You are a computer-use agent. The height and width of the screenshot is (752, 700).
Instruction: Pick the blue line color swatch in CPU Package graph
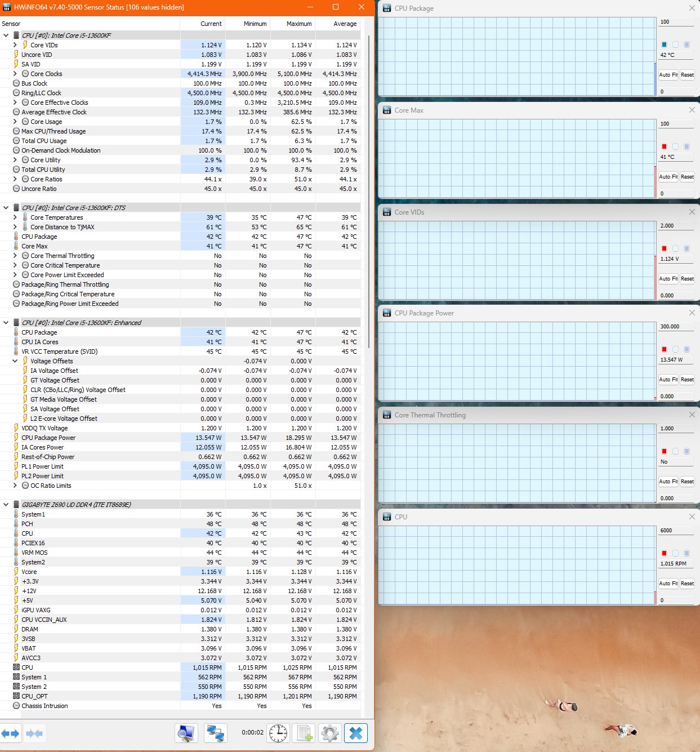coord(664,45)
